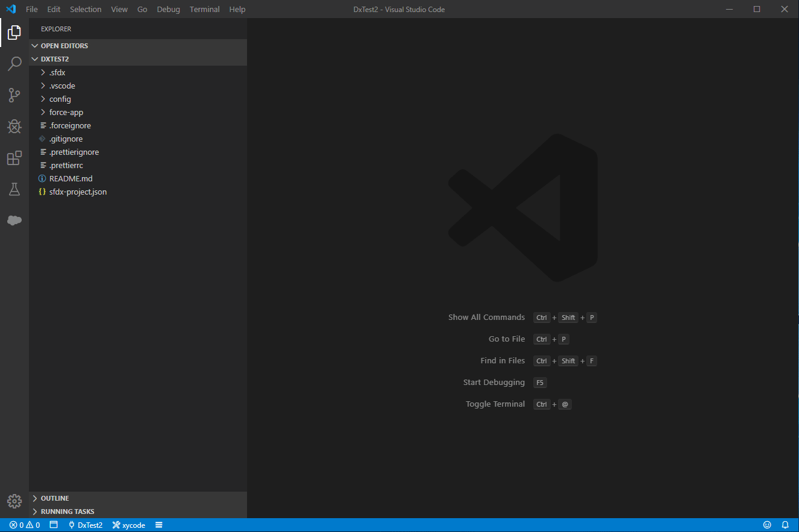Open the Edit menu
The image size is (799, 532).
[x=54, y=9]
